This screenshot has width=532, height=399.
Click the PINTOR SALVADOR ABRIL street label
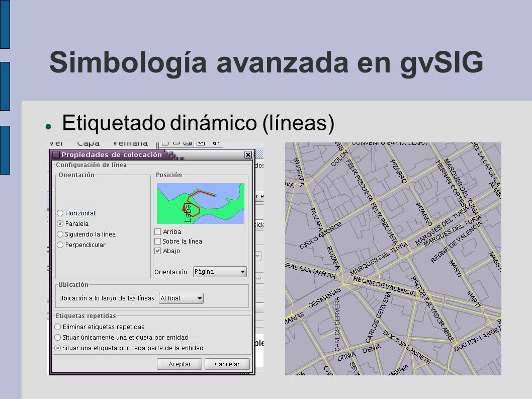[x=433, y=308]
